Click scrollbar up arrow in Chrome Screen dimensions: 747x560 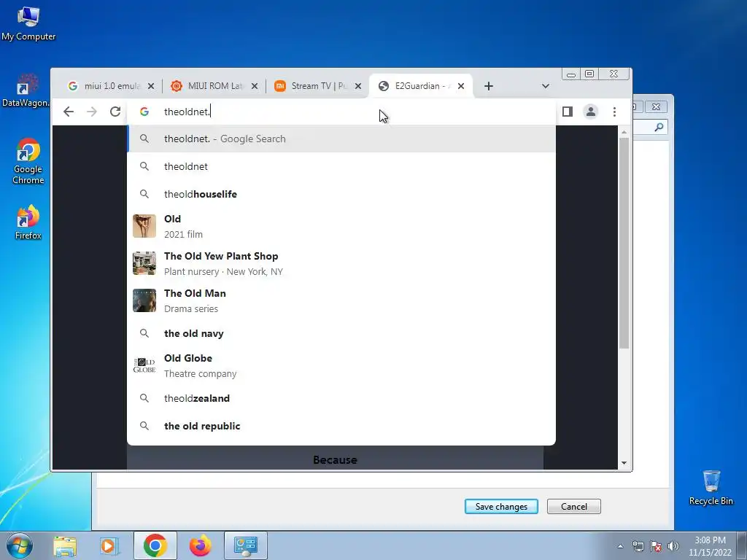coord(624,132)
